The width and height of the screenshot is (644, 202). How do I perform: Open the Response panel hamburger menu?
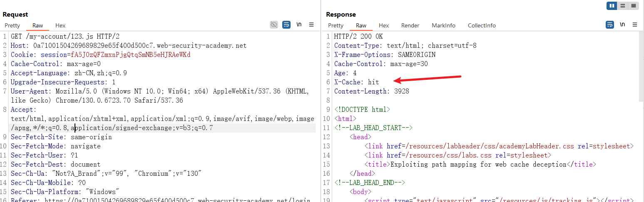coord(634,25)
